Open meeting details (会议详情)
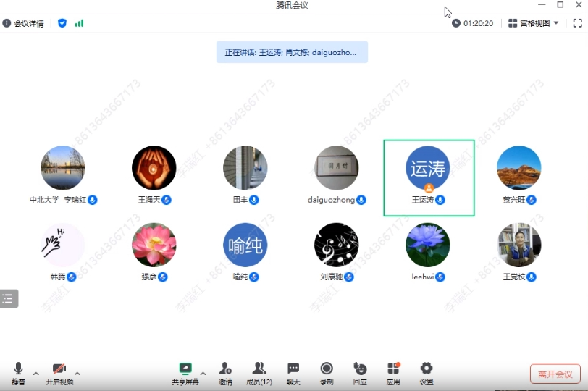Image resolution: width=588 pixels, height=391 pixels. coord(23,23)
